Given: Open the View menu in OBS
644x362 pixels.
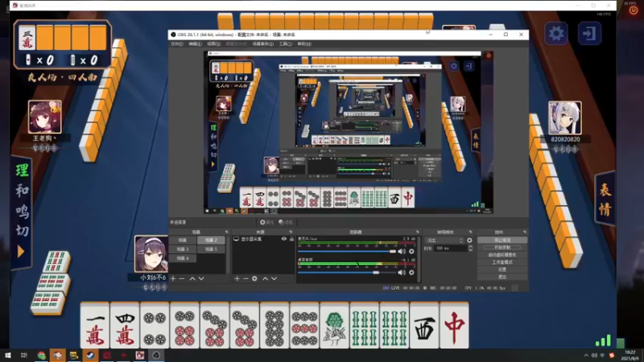Looking at the screenshot, I should (x=213, y=44).
